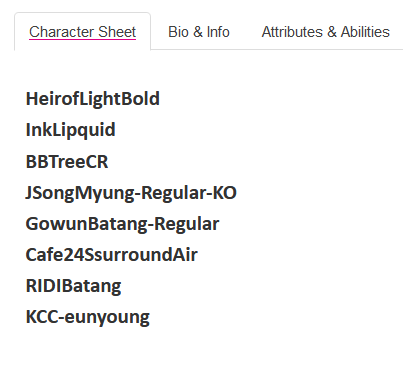403x390 pixels.
Task: Select the Character Sheet tab
Action: 82,32
